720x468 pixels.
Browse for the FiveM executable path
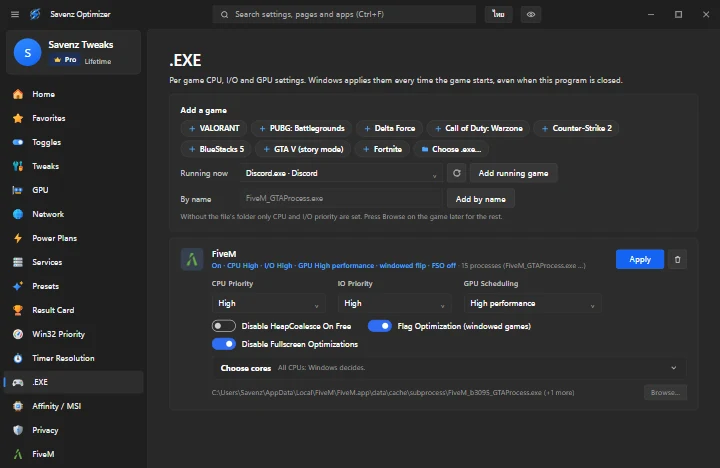coord(665,392)
